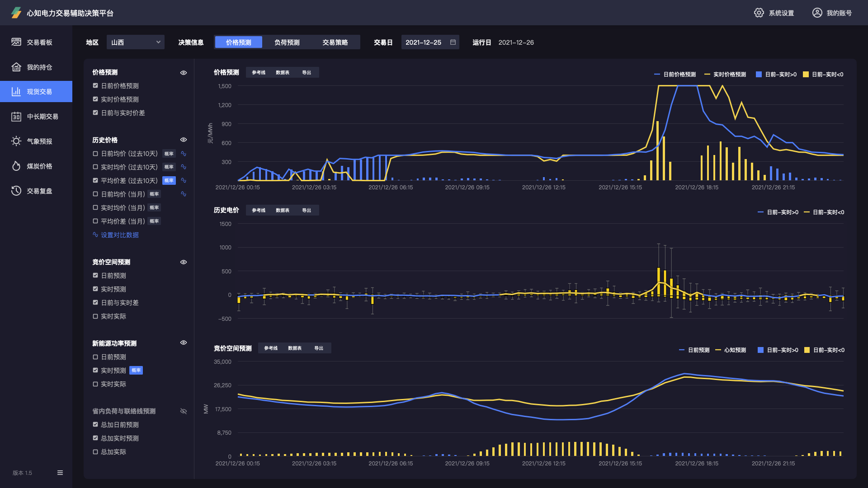
Task: Click the 气象预报 weather sun icon
Action: (x=16, y=141)
